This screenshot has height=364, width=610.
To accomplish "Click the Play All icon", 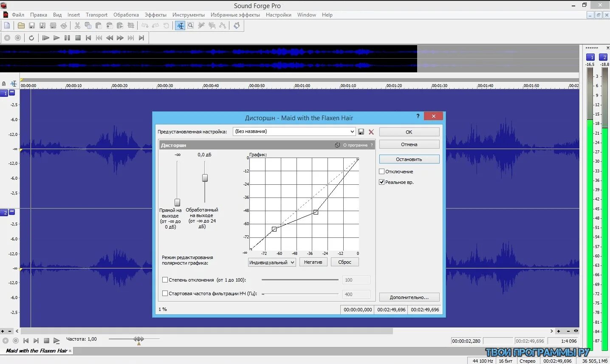I will point(46,38).
